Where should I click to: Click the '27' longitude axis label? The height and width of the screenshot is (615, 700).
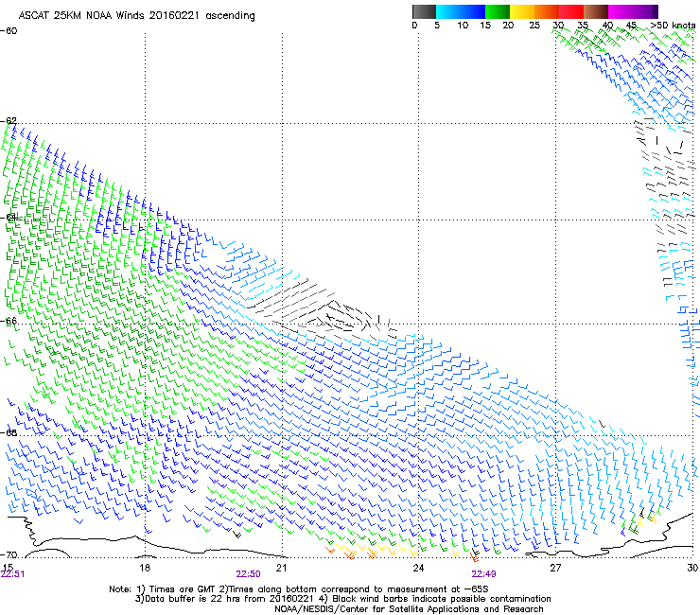555,568
